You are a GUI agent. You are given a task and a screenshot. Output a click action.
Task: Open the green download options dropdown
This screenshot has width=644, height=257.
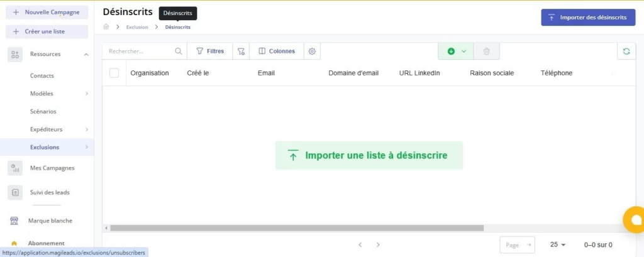tap(457, 52)
